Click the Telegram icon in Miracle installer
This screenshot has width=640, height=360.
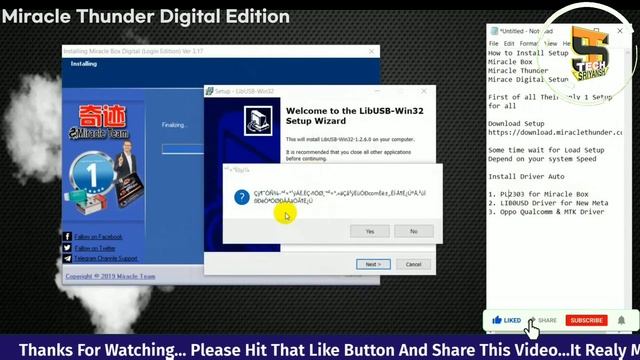coord(67,258)
